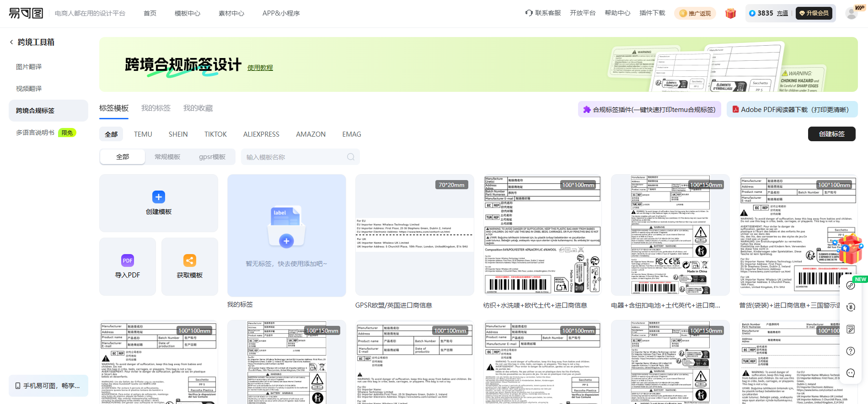Viewport: 868px width, 404px height.
Task: Open 多语言说明书 in the sidebar
Action: (35, 133)
